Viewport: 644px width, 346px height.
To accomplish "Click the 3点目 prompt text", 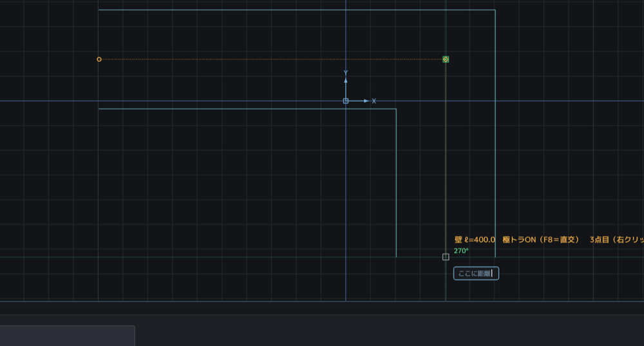I will 600,240.
